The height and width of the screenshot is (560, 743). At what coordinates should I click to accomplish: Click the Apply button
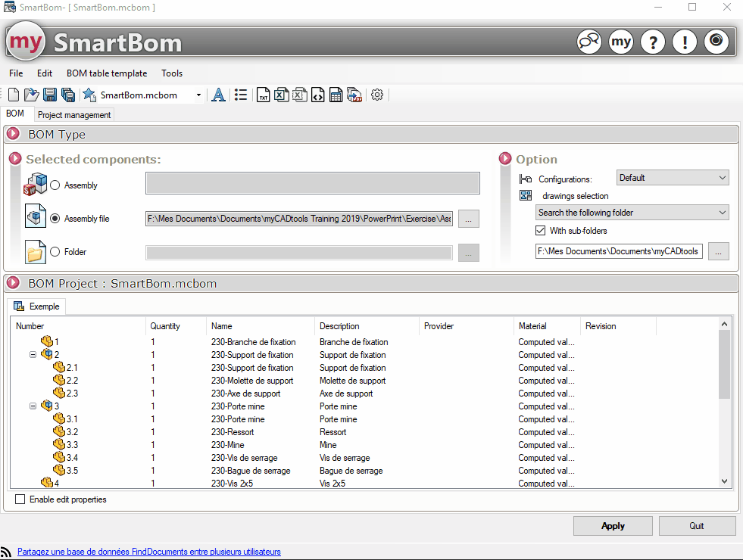tap(612, 525)
